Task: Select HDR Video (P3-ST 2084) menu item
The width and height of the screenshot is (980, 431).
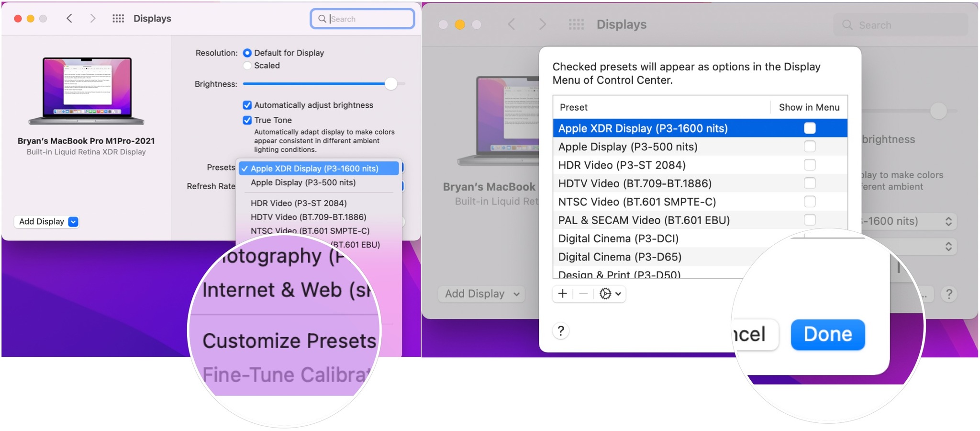Action: coord(299,203)
